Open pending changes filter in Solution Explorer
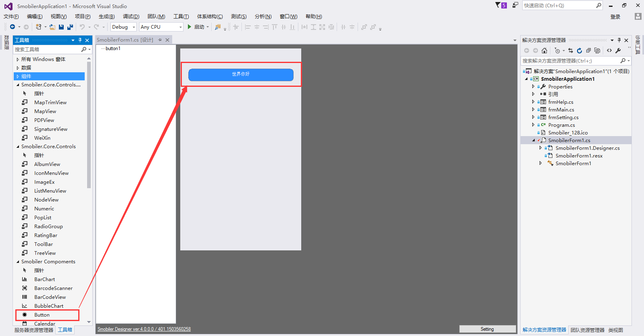This screenshot has width=644, height=336. click(557, 50)
